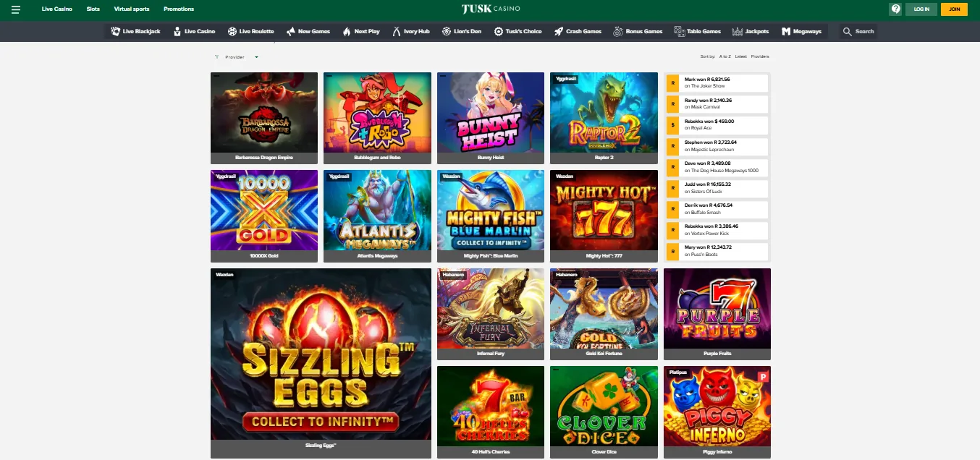This screenshot has height=460, width=980.
Task: Click the Live Casino dealer icon
Action: point(177,32)
